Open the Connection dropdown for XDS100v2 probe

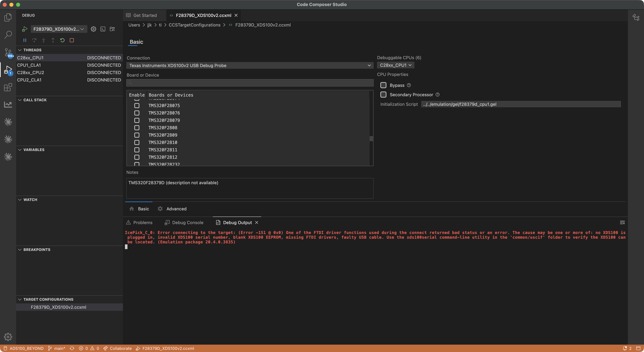[x=250, y=65]
